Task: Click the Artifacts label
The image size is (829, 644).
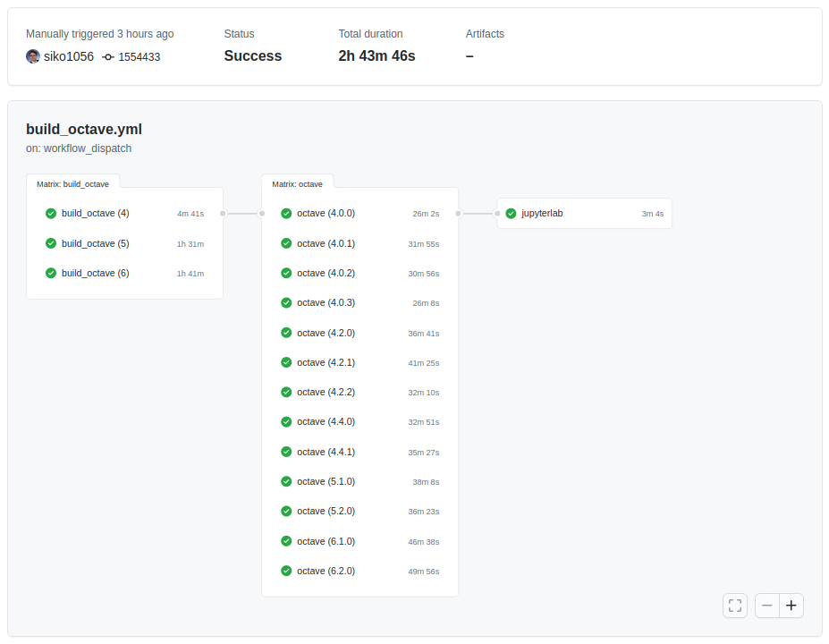Action: 485,34
